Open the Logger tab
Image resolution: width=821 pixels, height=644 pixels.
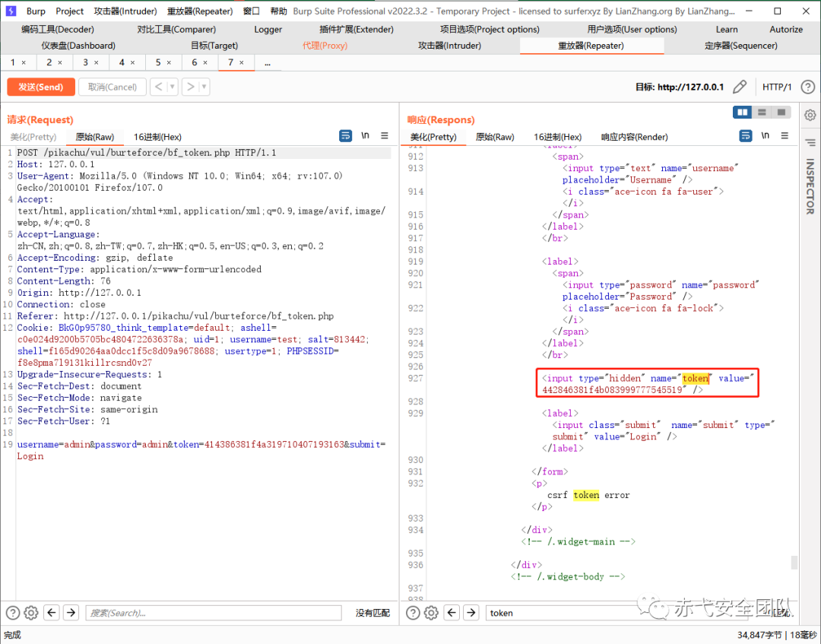[268, 30]
